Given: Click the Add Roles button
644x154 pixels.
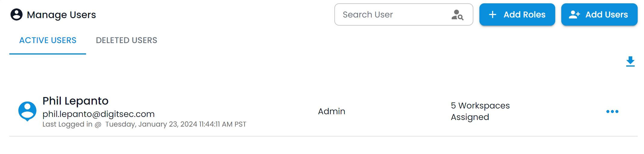Looking at the screenshot, I should point(517,14).
